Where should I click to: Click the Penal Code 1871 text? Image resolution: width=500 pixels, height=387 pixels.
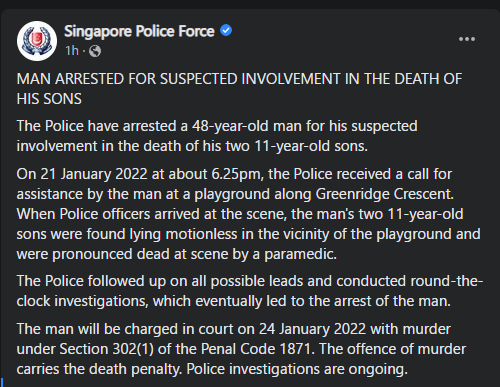click(256, 349)
